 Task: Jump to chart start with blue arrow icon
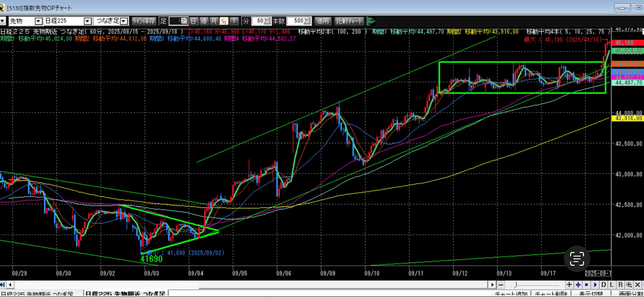[3, 285]
